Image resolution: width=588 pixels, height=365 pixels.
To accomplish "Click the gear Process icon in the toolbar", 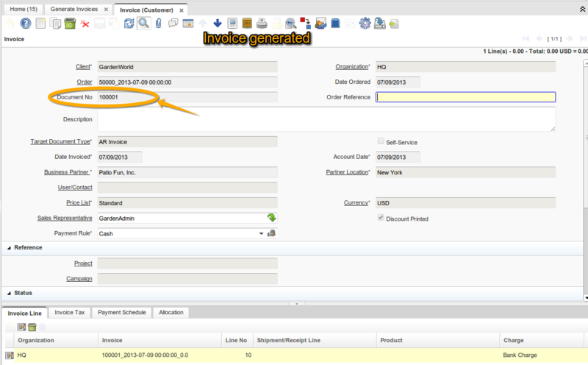I will coord(365,24).
